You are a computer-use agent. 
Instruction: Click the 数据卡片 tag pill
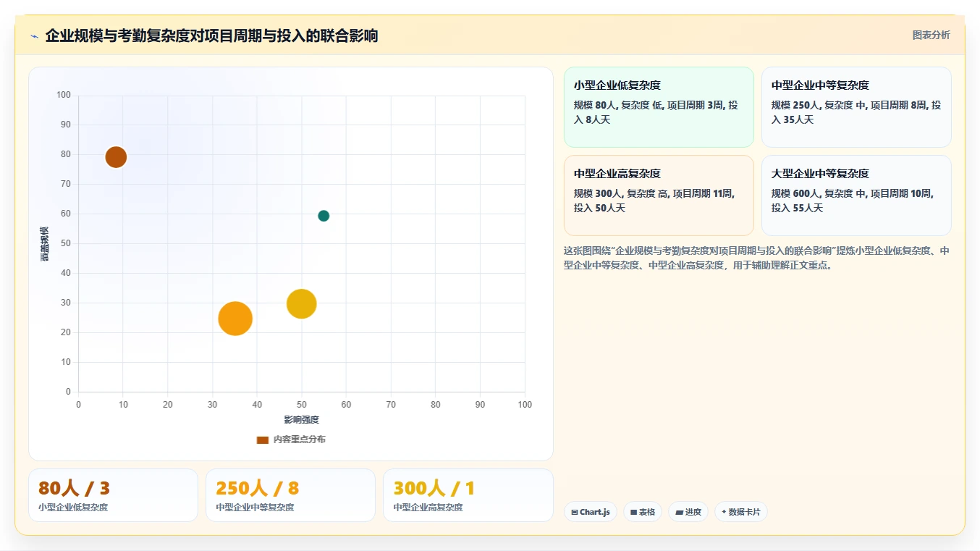(741, 512)
